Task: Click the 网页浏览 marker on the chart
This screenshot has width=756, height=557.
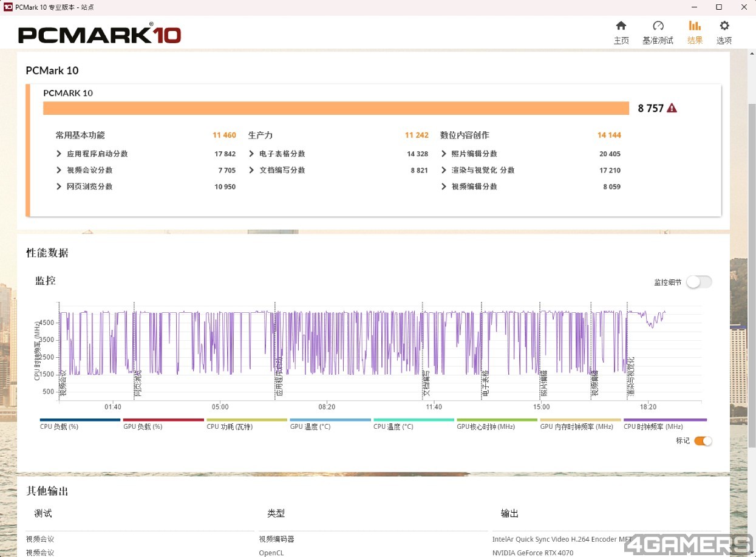Action: click(138, 384)
